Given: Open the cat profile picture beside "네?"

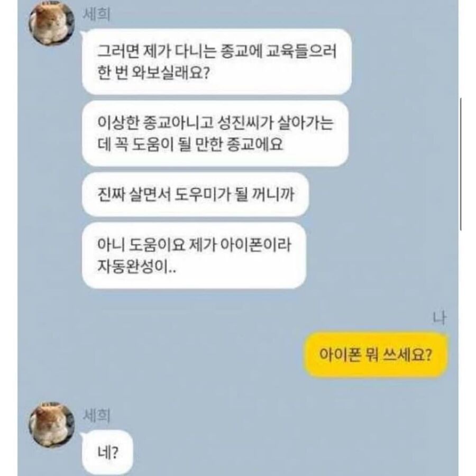Looking at the screenshot, I should [52, 424].
